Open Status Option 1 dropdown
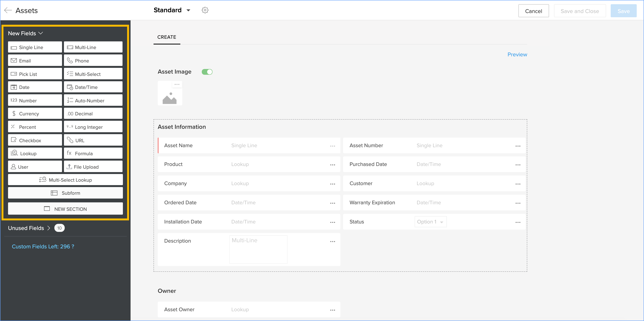 tap(430, 222)
